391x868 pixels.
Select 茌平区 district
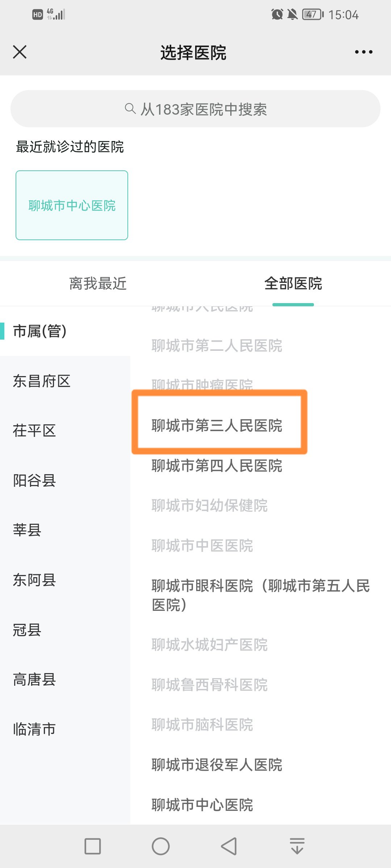point(34,431)
